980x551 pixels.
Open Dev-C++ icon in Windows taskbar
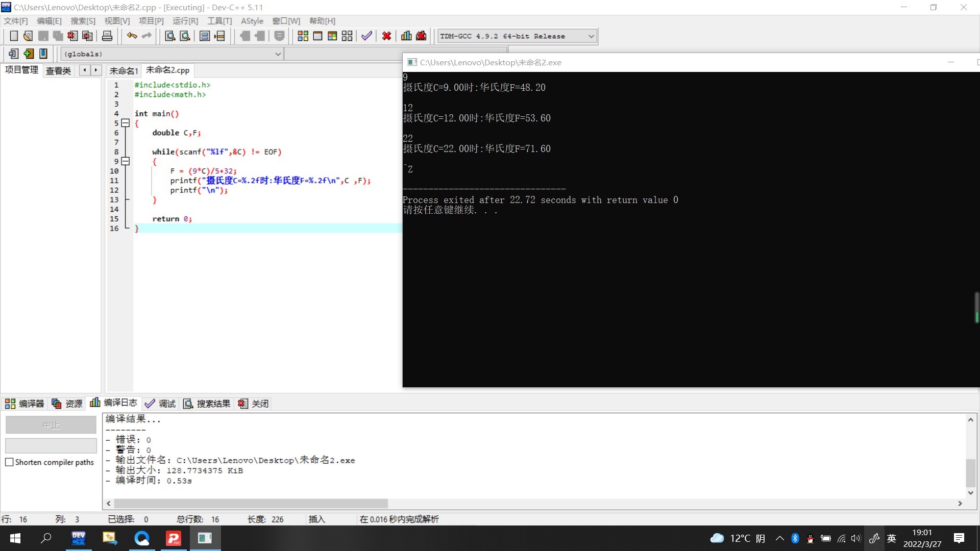pyautogui.click(x=79, y=538)
